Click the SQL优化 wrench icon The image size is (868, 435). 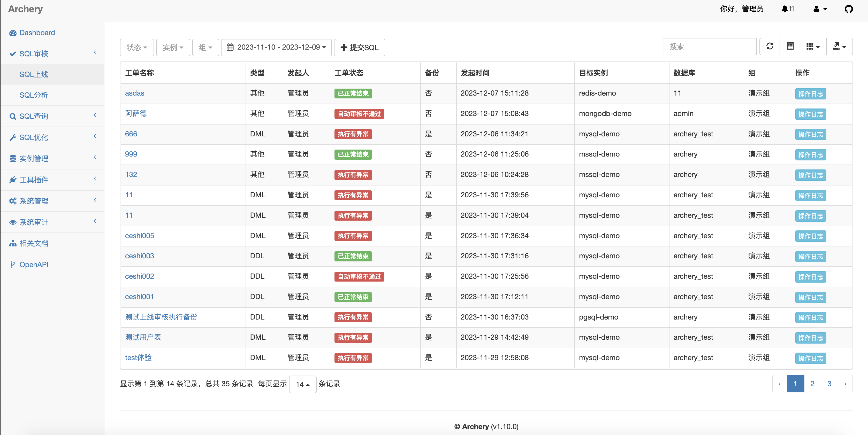13,137
